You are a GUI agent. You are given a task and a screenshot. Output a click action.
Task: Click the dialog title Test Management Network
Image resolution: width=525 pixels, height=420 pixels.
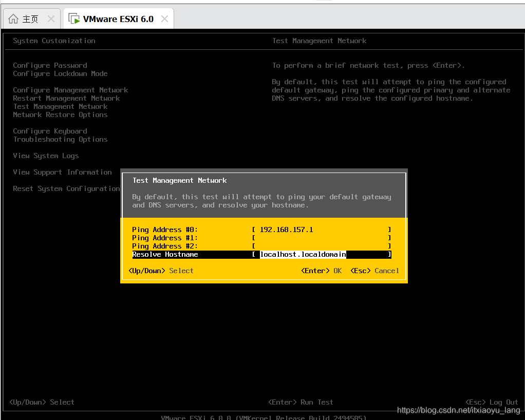(179, 180)
